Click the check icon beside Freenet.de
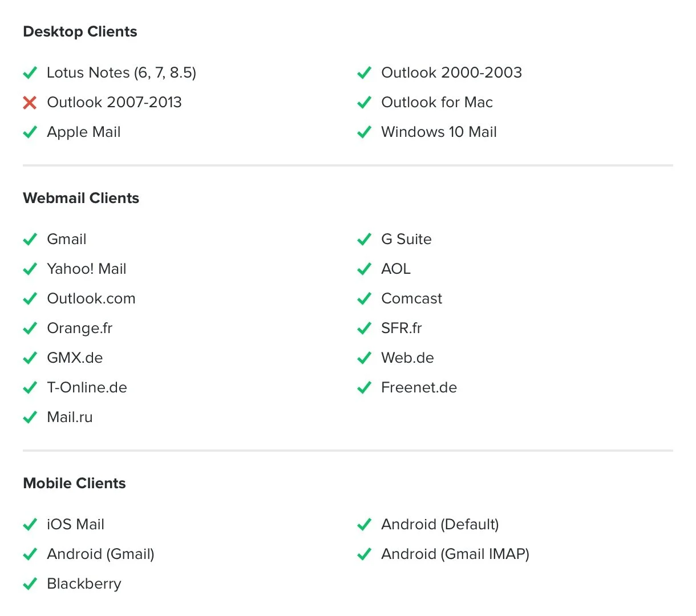 tap(364, 388)
